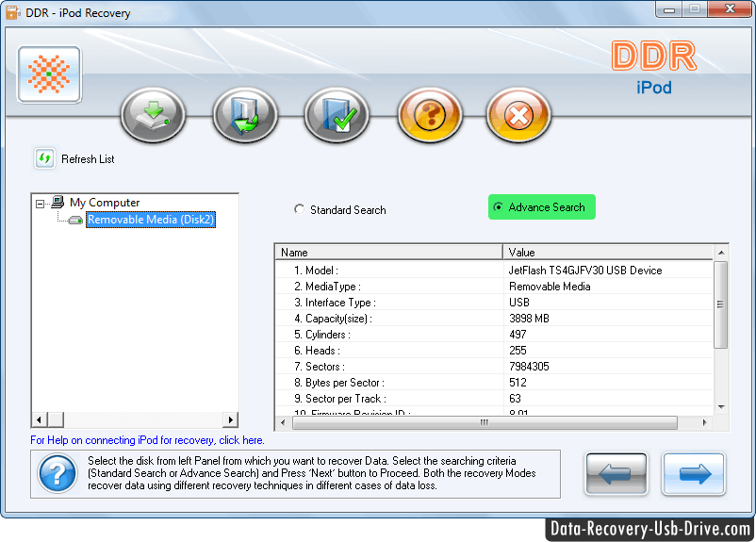Click the '4. Capacity(size) :' row name
This screenshot has height=542, width=756.
(x=333, y=319)
